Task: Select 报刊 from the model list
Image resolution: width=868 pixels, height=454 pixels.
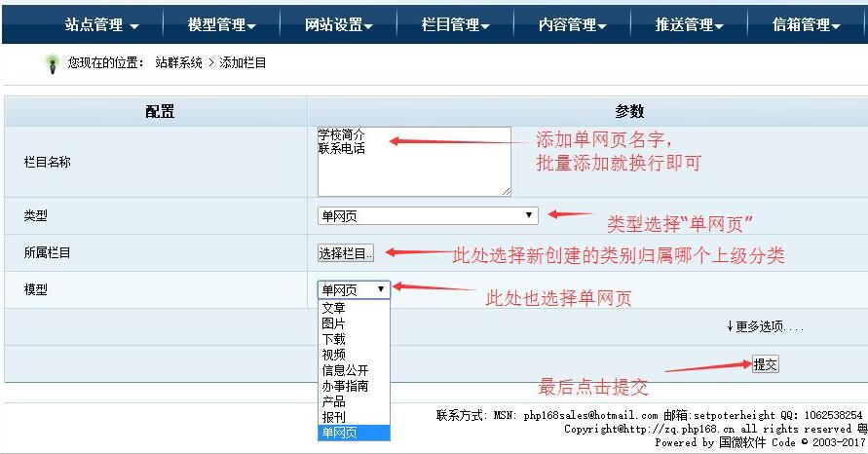Action: (354, 416)
